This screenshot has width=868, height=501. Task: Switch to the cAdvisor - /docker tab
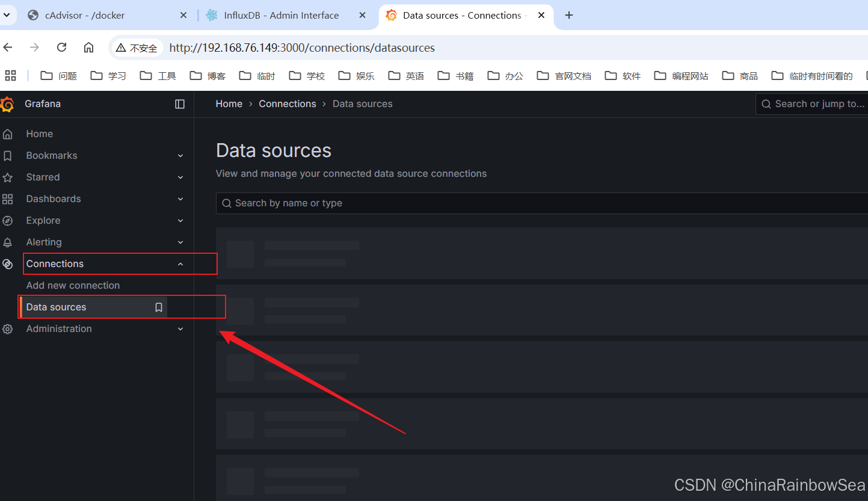(x=84, y=16)
